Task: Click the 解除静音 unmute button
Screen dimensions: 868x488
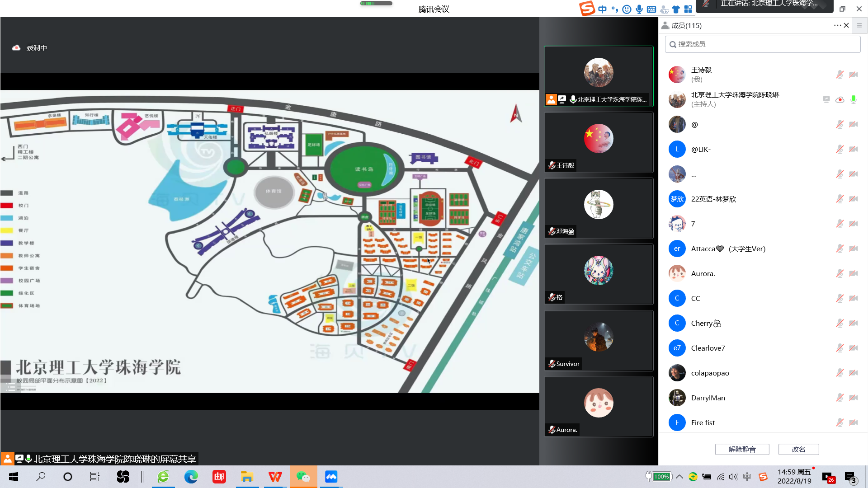Action: (x=742, y=449)
